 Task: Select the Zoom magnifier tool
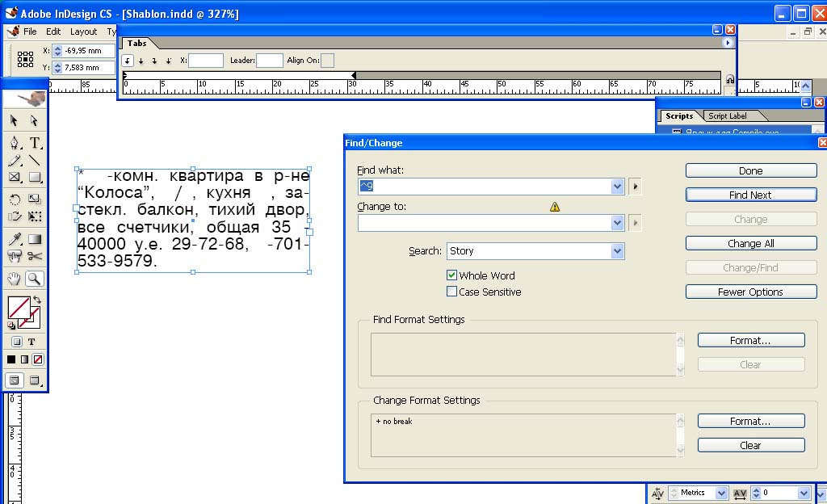(x=35, y=279)
